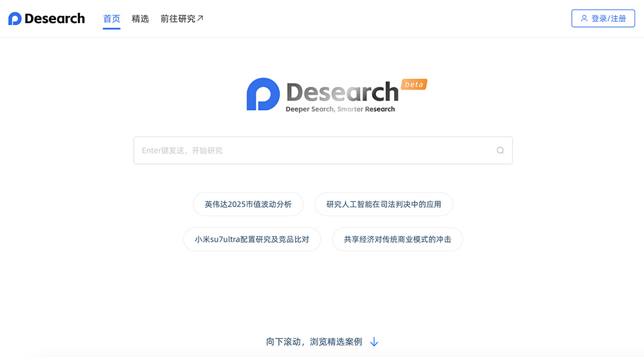Click the Desearch logo icon in header

pos(15,19)
